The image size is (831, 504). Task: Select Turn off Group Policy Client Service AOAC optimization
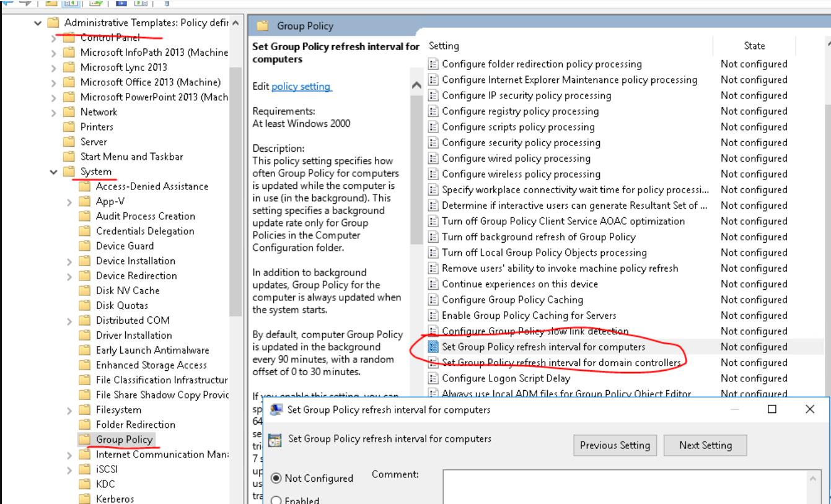tap(563, 221)
